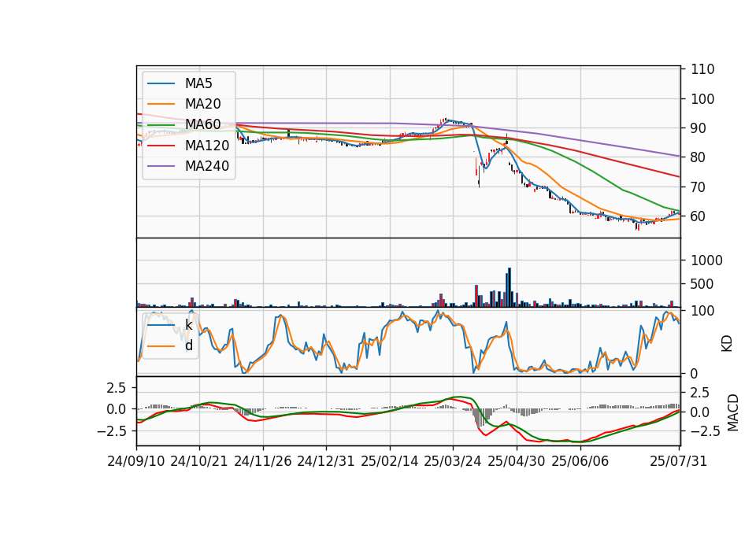The width and height of the screenshot is (756, 543).
Task: Click the 1000 volume axis tick label
Action: click(x=707, y=260)
